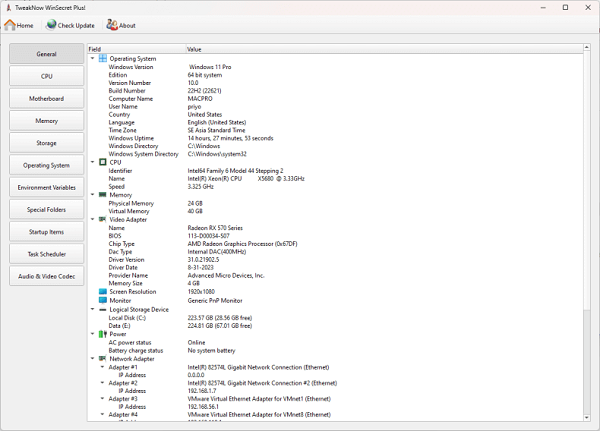Click the vertical scrollbar thumb

click(587, 181)
